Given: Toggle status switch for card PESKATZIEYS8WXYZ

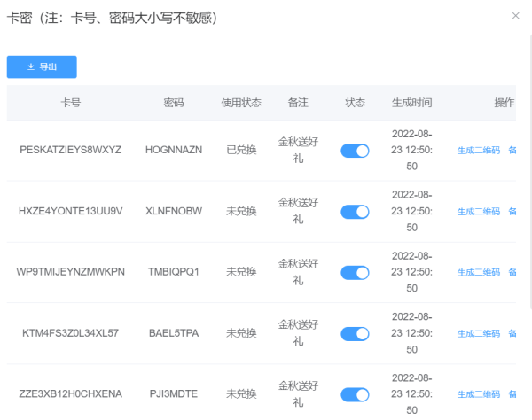Looking at the screenshot, I should tap(355, 151).
